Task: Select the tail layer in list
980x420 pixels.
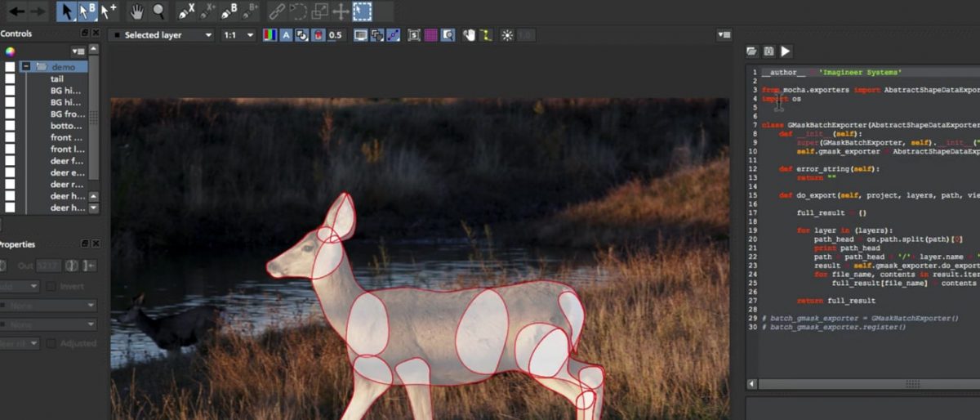Action: tap(57, 79)
